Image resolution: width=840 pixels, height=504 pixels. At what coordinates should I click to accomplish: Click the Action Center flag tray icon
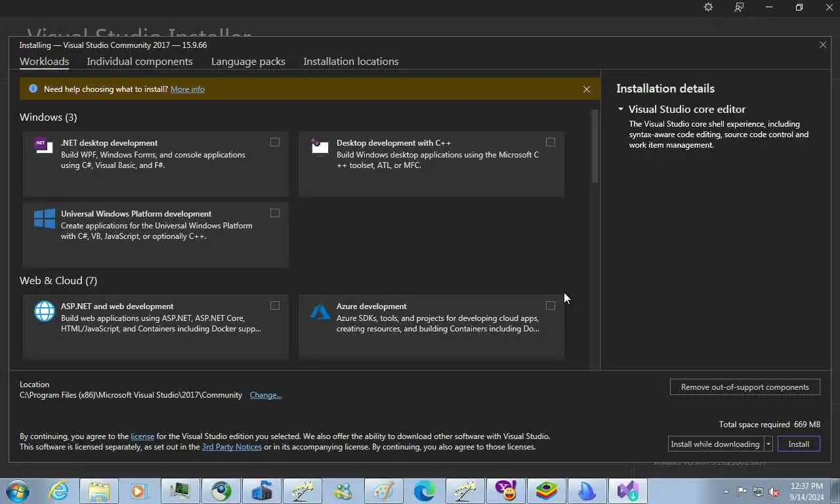point(742,491)
